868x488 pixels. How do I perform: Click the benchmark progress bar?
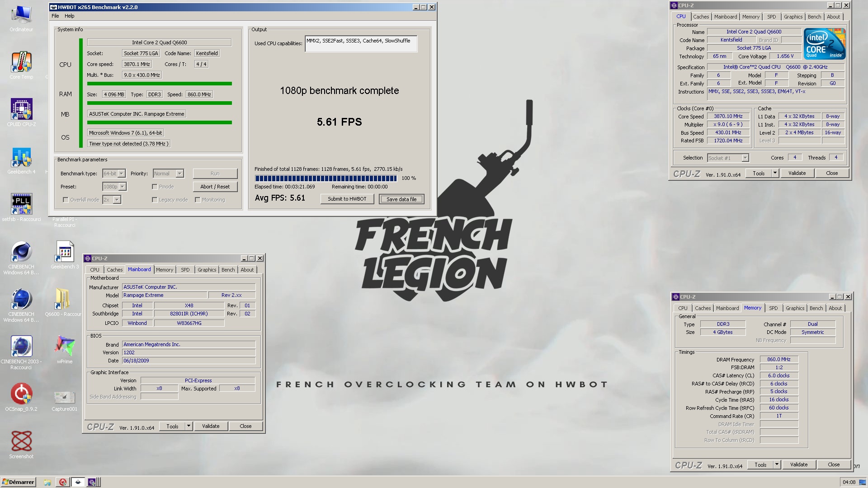pos(325,178)
